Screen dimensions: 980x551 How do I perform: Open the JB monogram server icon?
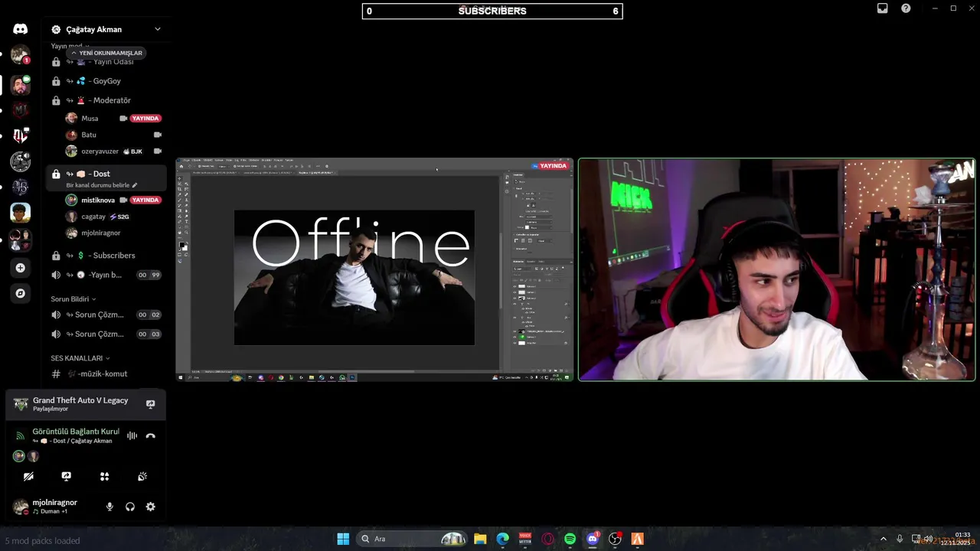pyautogui.click(x=21, y=187)
